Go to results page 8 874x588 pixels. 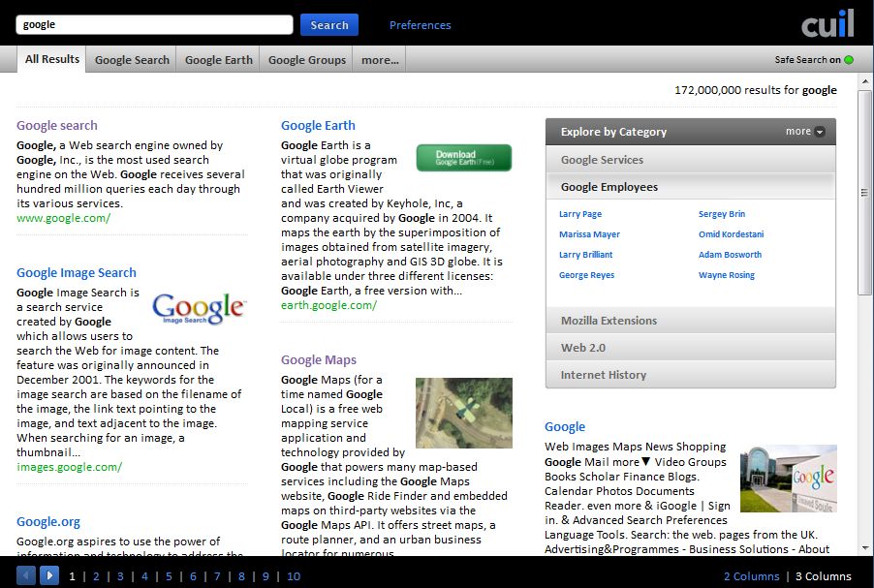point(241,576)
